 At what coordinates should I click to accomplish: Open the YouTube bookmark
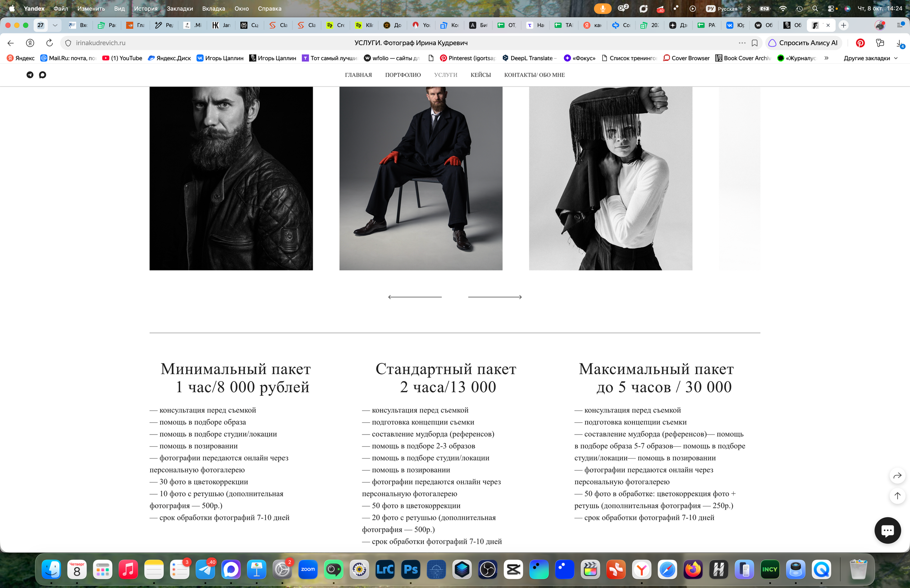[122, 58]
